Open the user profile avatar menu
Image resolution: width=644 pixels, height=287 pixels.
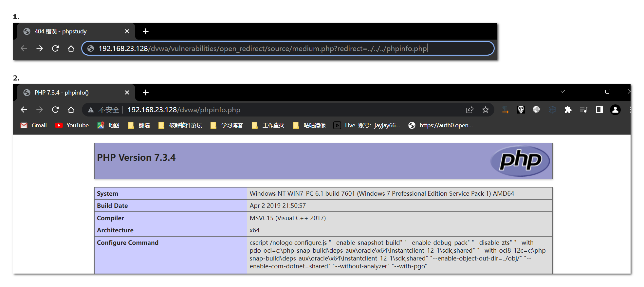click(x=615, y=110)
